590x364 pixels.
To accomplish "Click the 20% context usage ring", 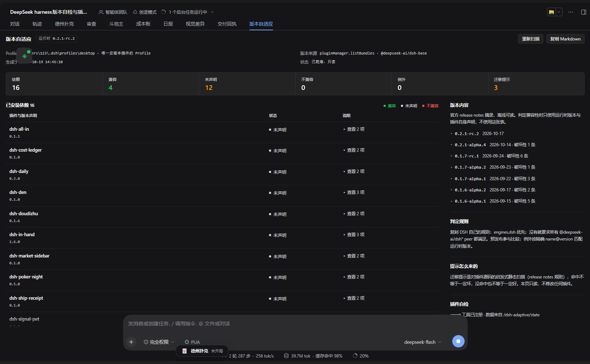I will point(355,356).
